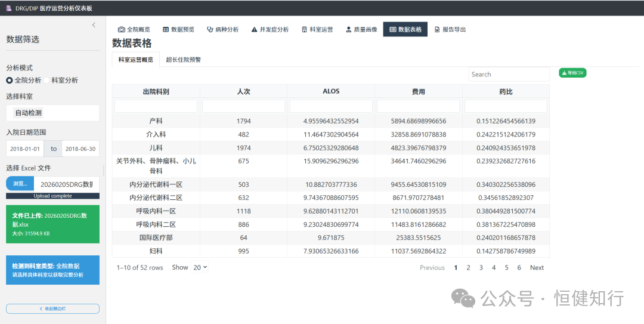Collapse sidebar using top chevron arrow
Screen dimensions: 644x324
(x=94, y=25)
